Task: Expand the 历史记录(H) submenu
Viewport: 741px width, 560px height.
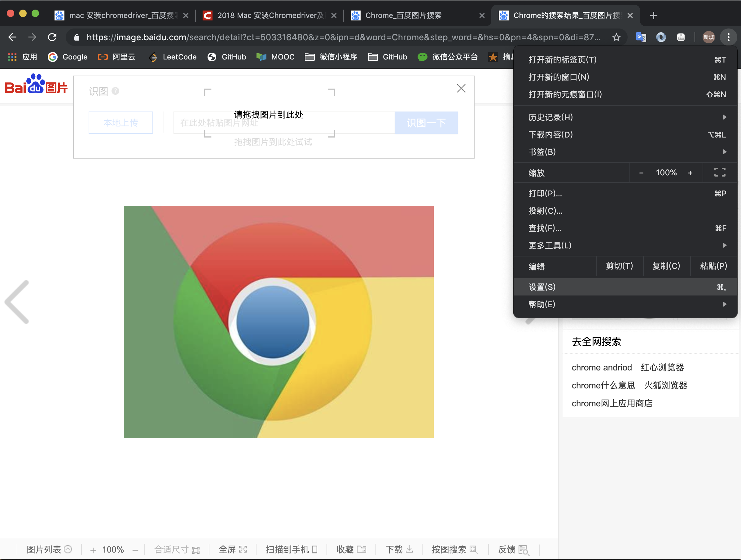Action: tap(625, 117)
